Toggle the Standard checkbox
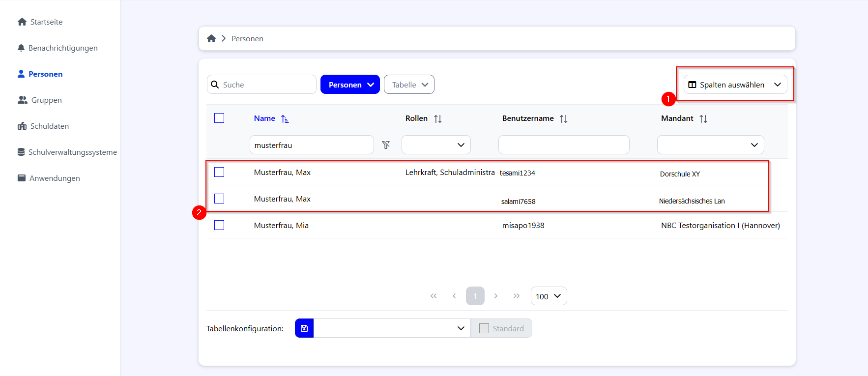This screenshot has width=868, height=376. (x=484, y=328)
